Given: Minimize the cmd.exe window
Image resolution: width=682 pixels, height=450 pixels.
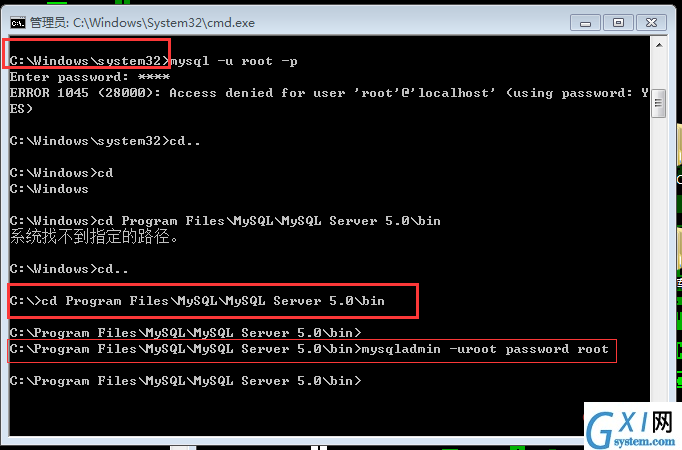Looking at the screenshot, I should [x=585, y=23].
